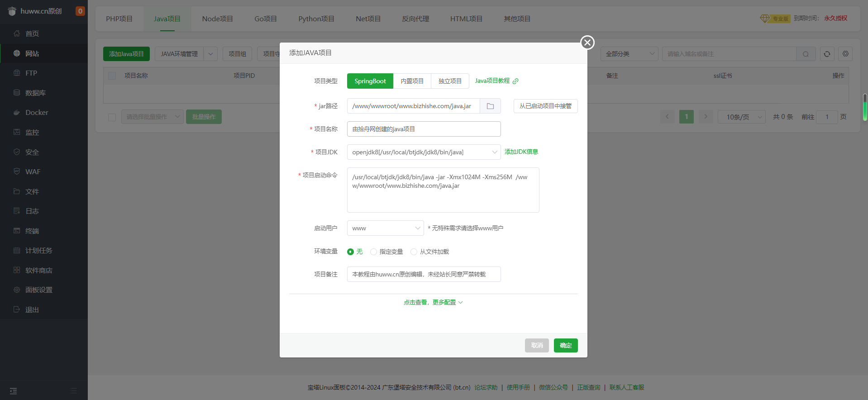
Task: Click the search magnifier icon
Action: pos(806,54)
